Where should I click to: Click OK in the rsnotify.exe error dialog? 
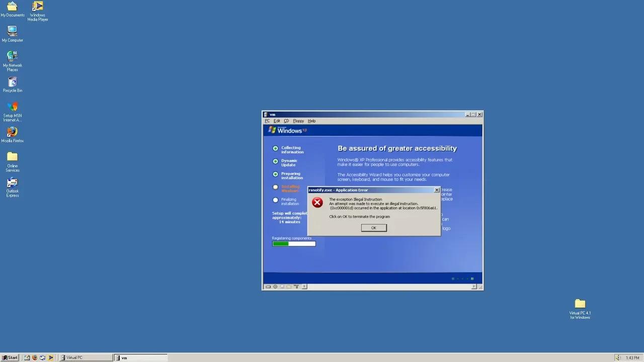coord(373,228)
